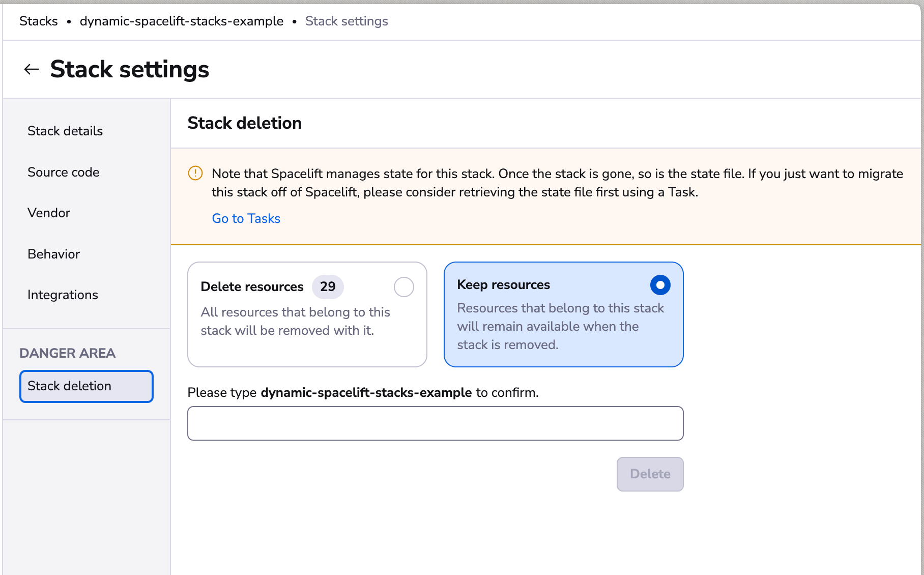Click the 29 resources count badge
924x575 pixels.
click(328, 287)
